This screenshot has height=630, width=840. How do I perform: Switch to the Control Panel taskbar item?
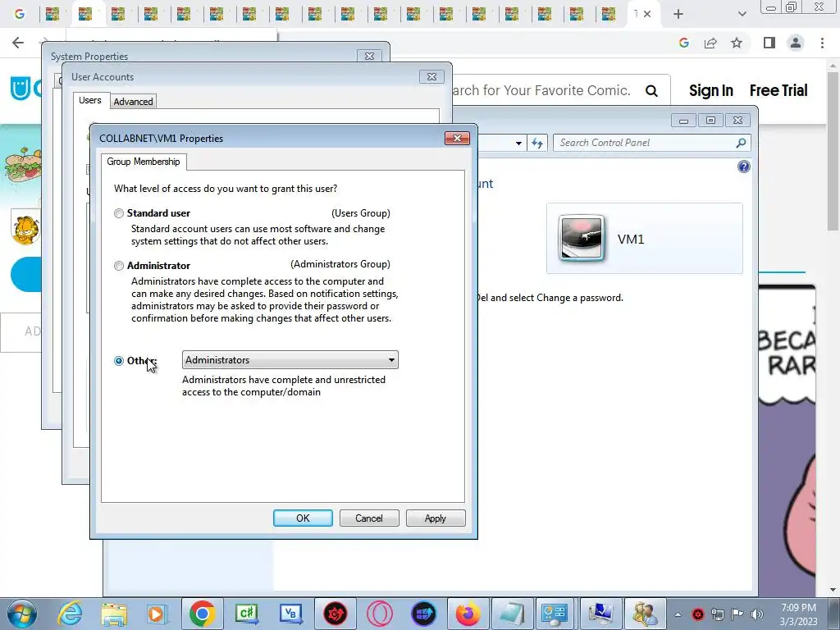tap(555, 614)
